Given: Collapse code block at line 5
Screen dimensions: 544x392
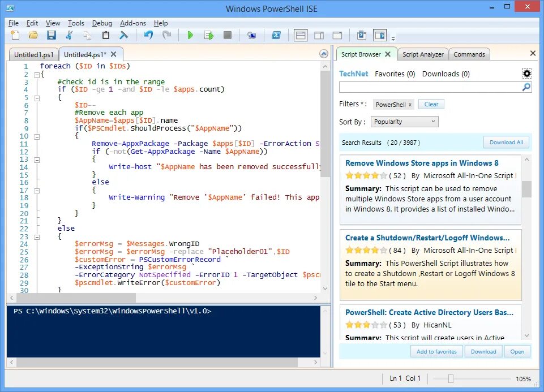Looking at the screenshot, I should tap(37, 98).
